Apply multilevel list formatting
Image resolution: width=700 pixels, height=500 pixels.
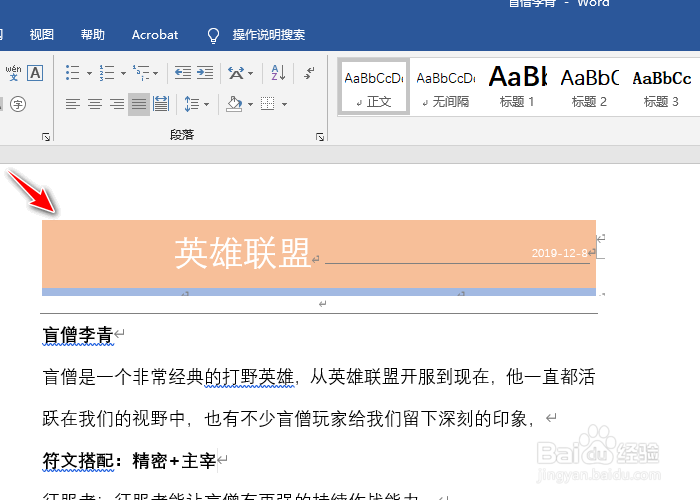pos(141,73)
